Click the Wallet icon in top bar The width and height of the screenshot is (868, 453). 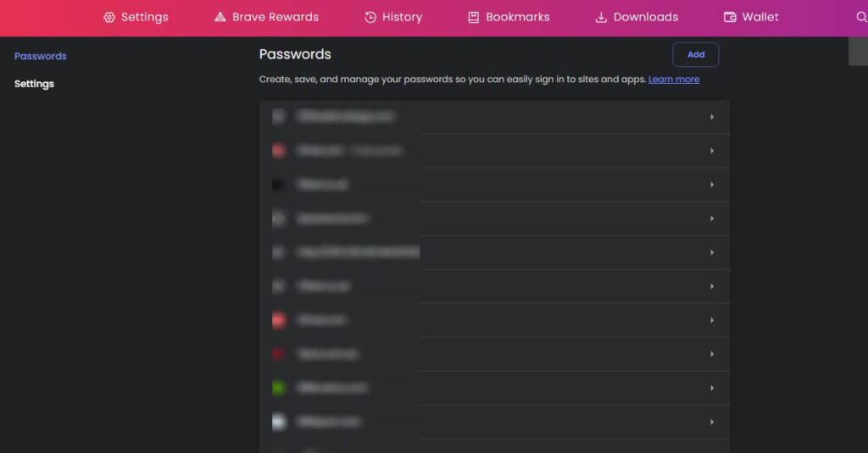(x=730, y=17)
